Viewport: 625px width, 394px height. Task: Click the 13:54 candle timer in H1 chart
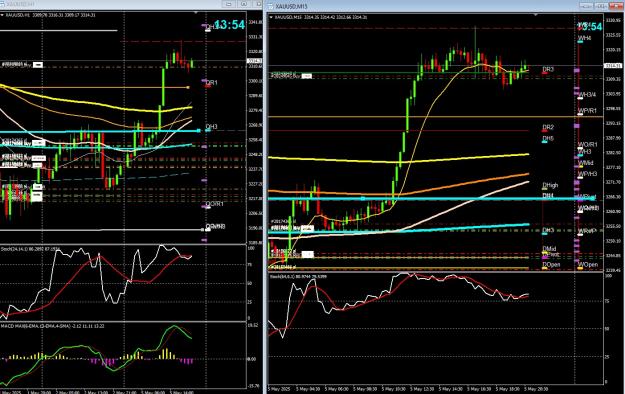229,25
